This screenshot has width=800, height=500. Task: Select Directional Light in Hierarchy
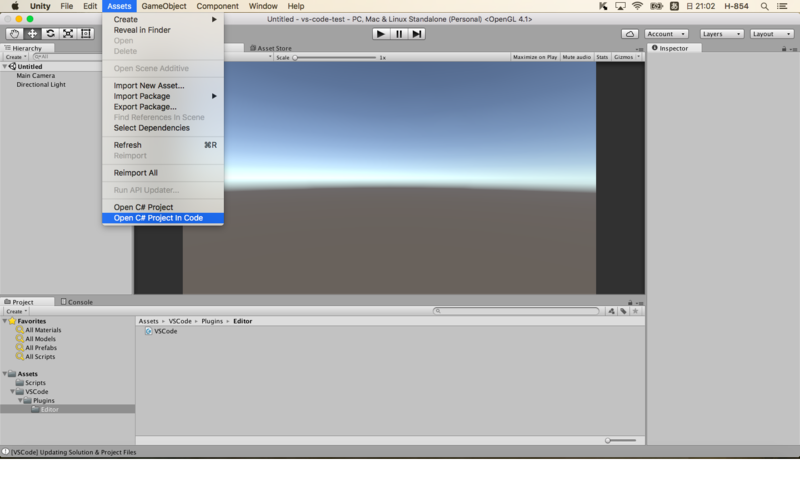click(x=41, y=85)
